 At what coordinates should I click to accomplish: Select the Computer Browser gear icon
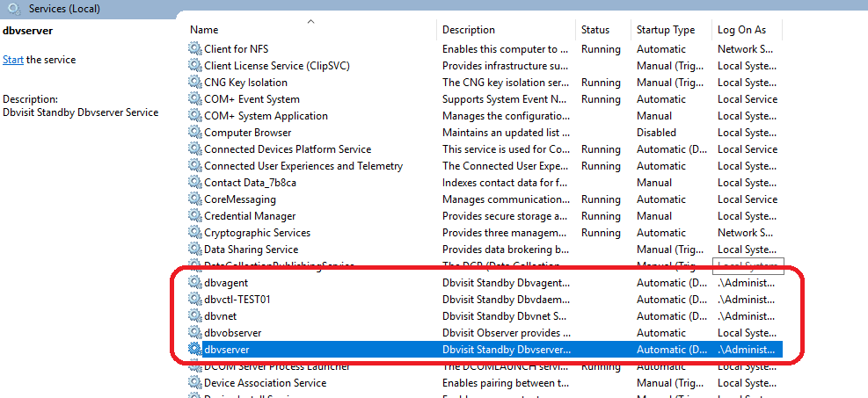point(195,132)
